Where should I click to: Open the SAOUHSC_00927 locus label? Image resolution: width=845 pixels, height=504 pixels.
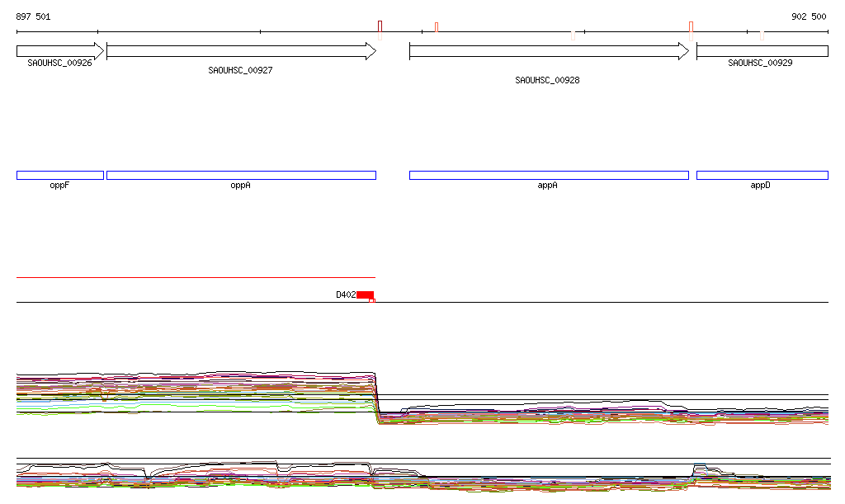point(240,71)
